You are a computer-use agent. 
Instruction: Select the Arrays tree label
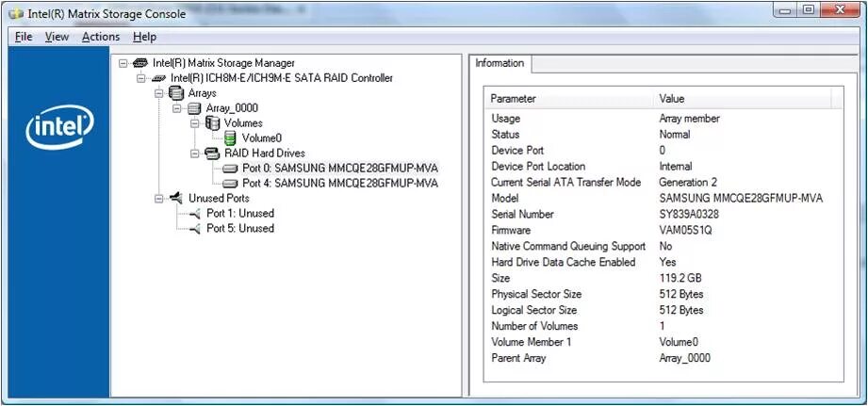click(202, 93)
